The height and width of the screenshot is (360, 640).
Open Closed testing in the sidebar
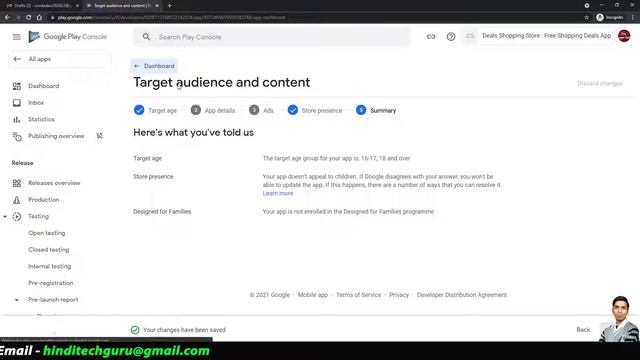(x=49, y=250)
